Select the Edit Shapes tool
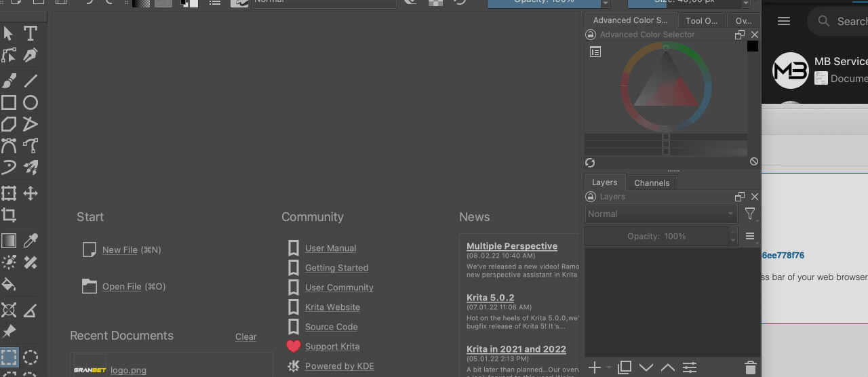 [x=9, y=55]
